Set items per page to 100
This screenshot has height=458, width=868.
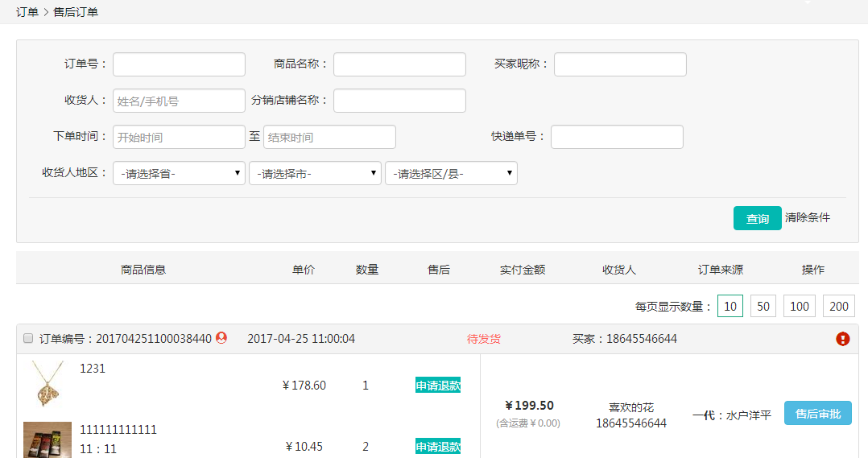pos(799,307)
